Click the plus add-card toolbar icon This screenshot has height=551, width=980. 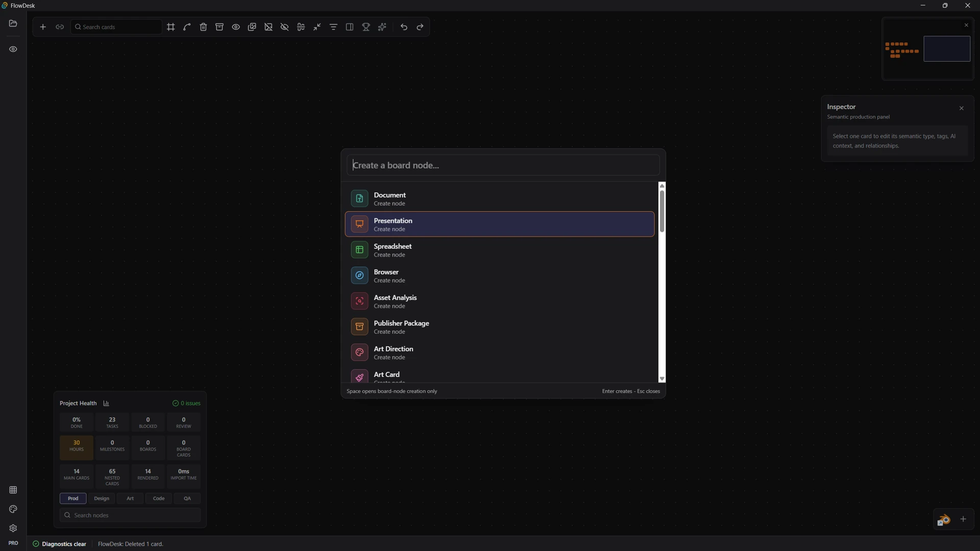click(x=43, y=27)
